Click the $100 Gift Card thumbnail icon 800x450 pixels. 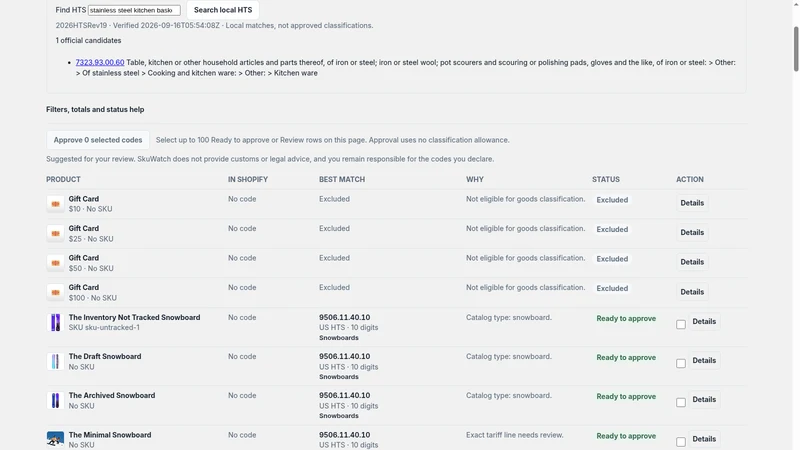point(55,292)
